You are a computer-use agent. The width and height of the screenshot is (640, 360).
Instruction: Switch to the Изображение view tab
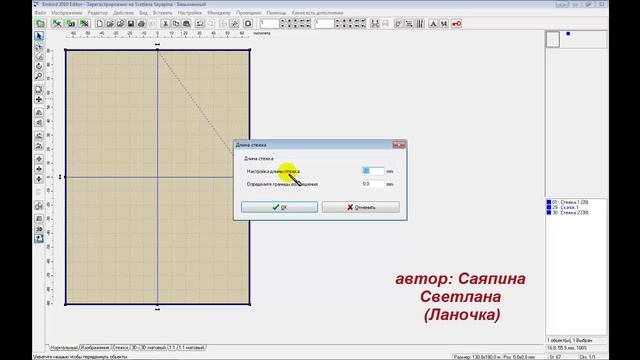pos(95,348)
